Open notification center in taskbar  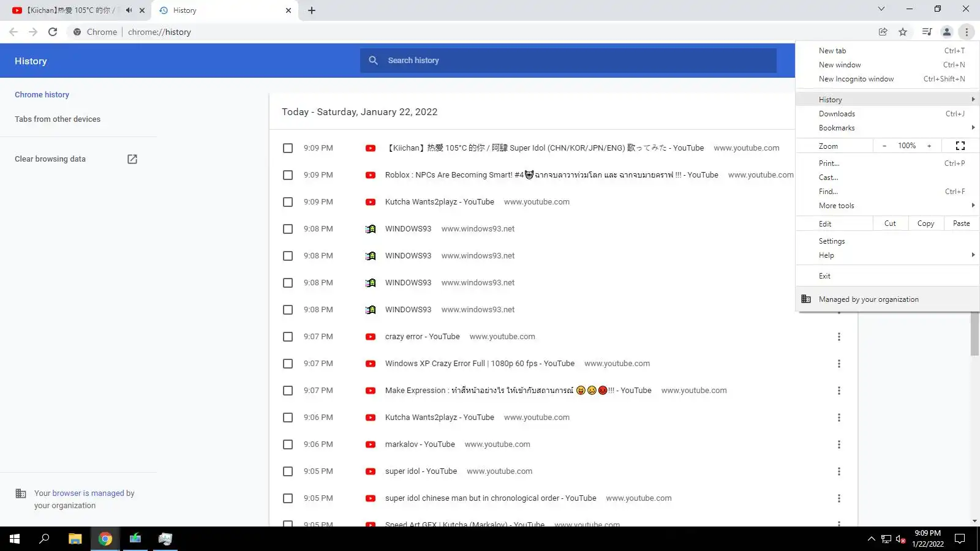[x=960, y=539]
